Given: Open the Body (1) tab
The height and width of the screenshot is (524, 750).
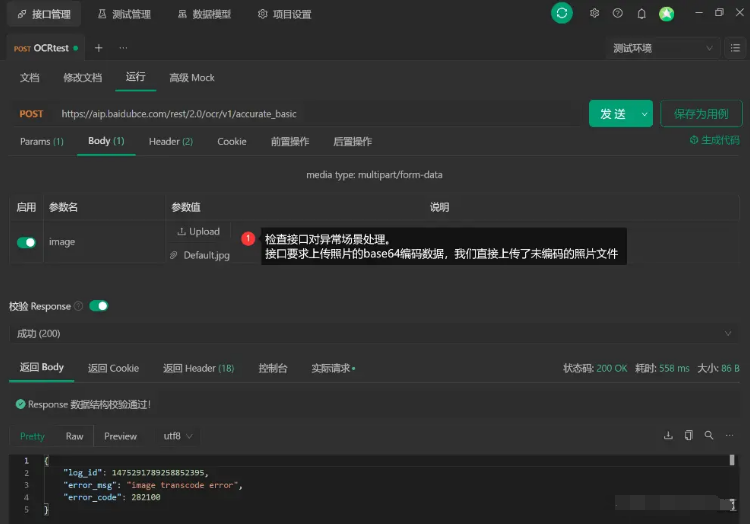Looking at the screenshot, I should (106, 141).
